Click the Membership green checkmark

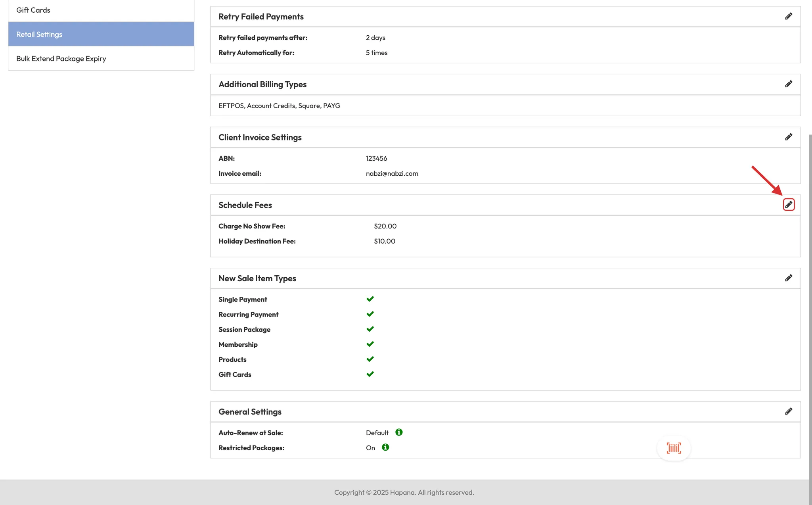(x=370, y=344)
